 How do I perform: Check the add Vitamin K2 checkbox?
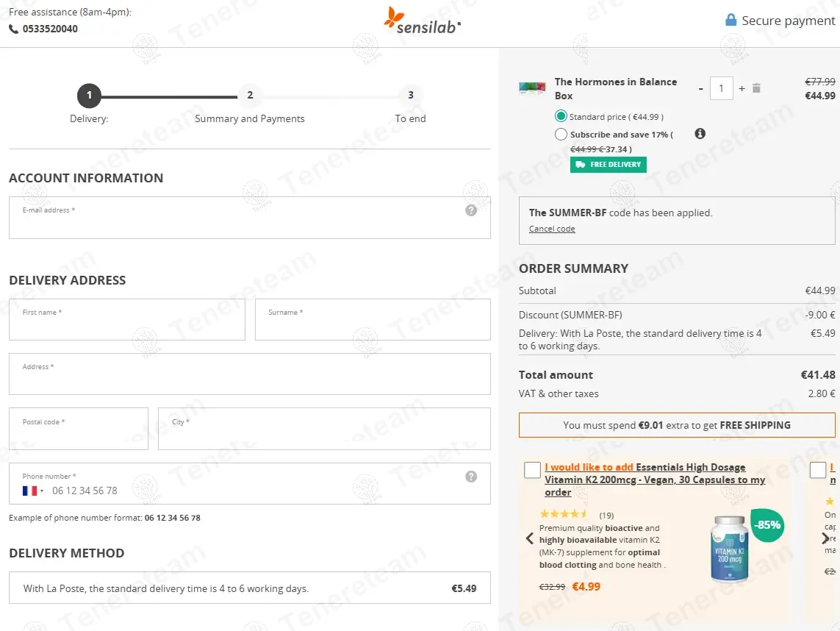532,470
